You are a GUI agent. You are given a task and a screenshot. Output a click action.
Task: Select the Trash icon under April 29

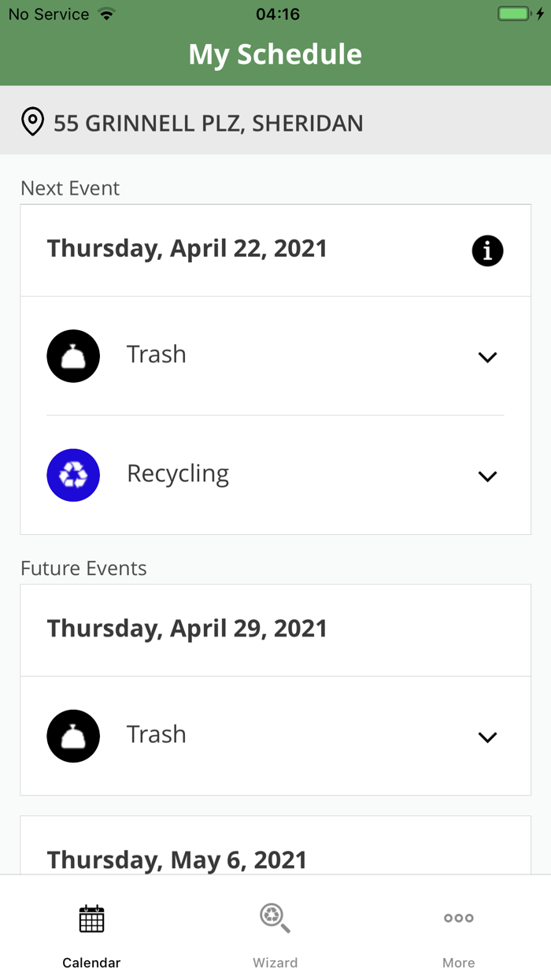73,736
